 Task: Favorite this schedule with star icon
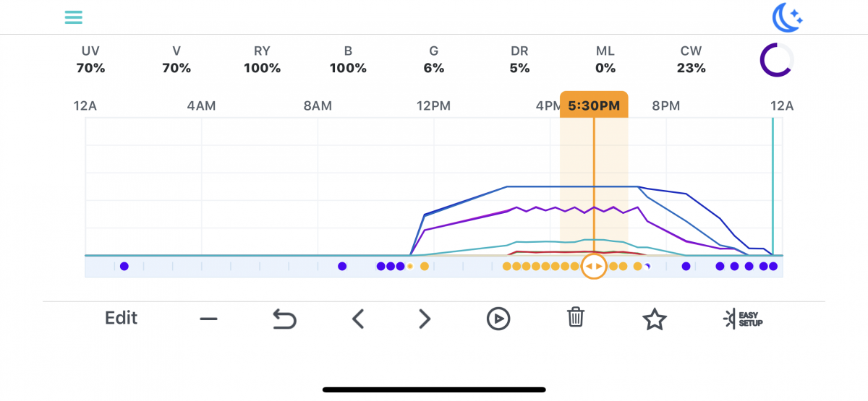[x=655, y=319]
